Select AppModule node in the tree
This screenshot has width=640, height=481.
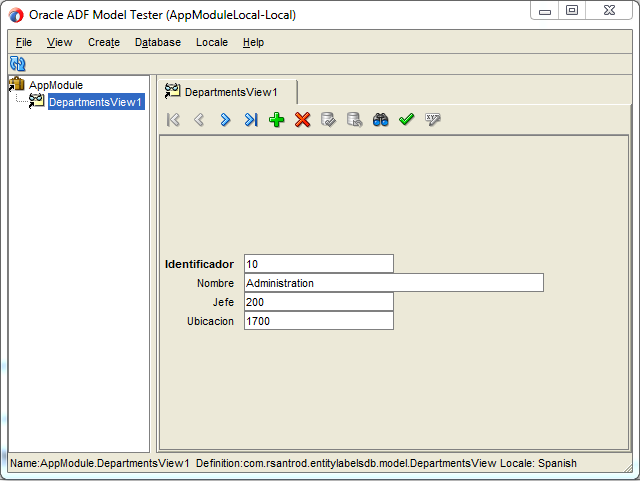point(56,85)
